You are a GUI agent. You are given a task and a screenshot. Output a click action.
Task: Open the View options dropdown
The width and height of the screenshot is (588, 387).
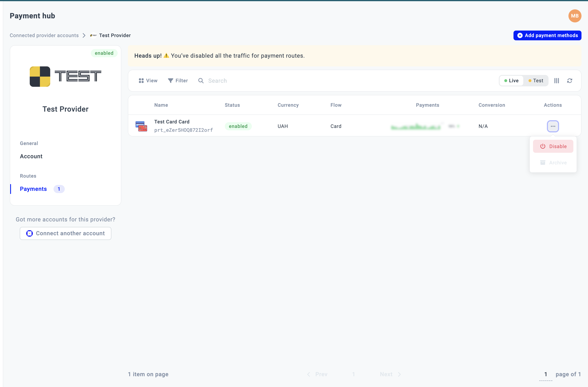148,81
